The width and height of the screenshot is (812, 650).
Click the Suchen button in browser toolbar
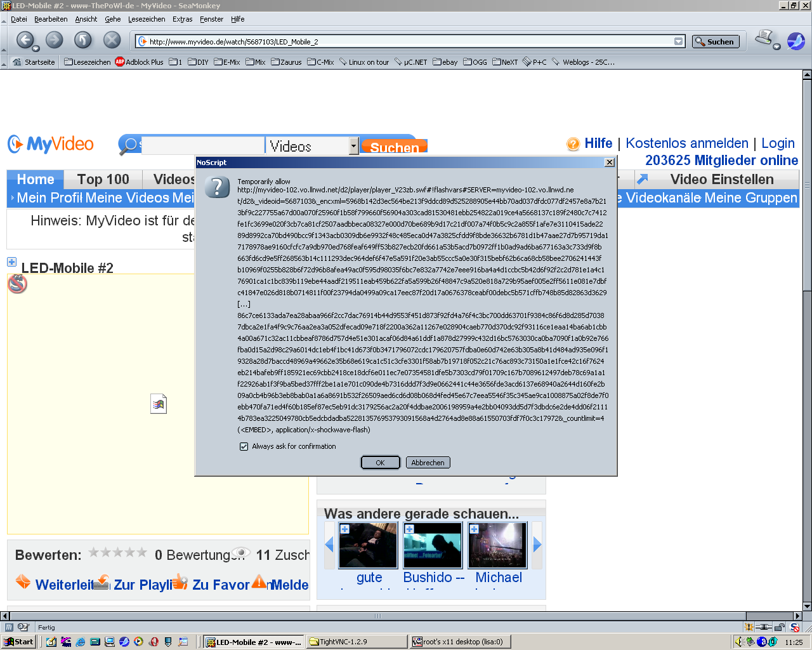point(716,42)
